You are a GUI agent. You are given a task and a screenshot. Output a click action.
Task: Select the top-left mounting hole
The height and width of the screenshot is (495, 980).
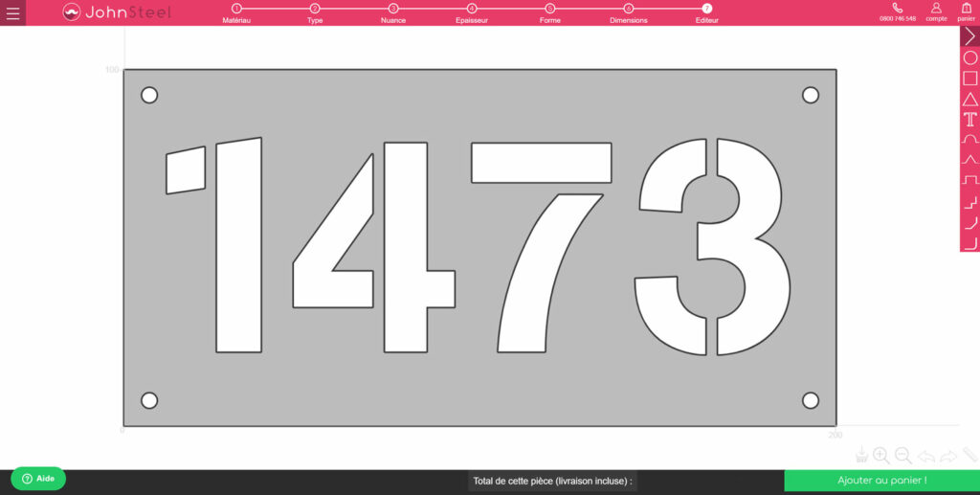tap(149, 95)
